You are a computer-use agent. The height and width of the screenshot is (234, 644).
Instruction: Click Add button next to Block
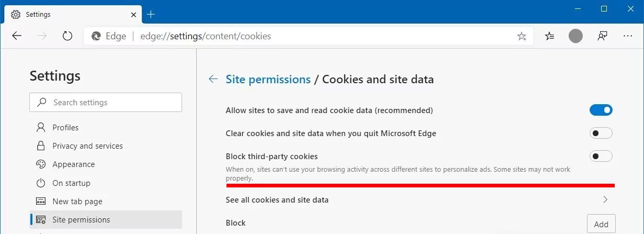(x=601, y=224)
